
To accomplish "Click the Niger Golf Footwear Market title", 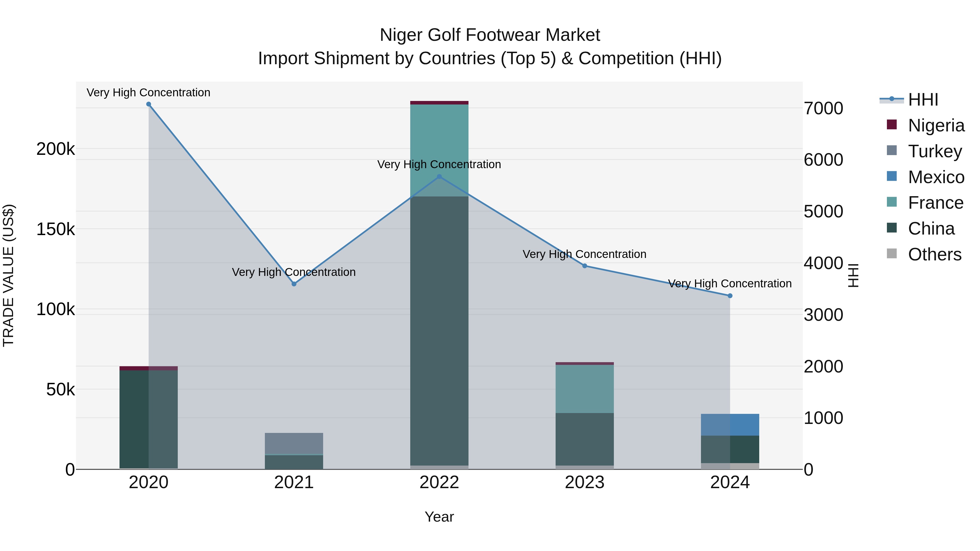I will tap(490, 35).
